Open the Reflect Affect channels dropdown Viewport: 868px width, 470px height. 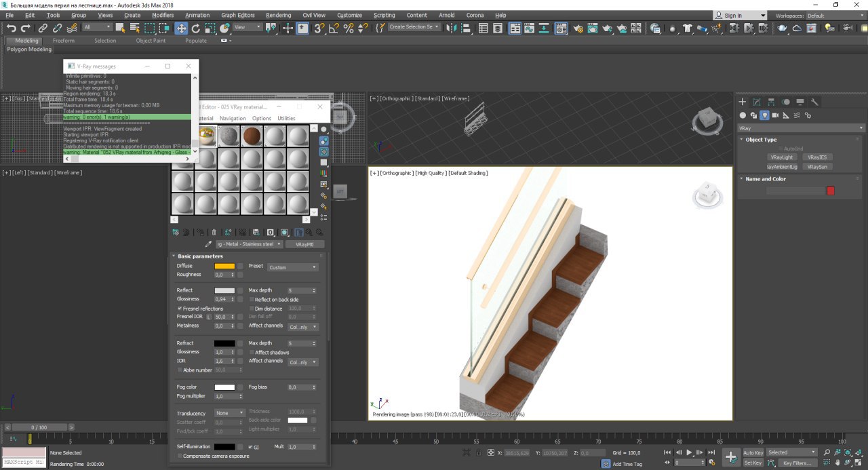[x=302, y=326]
